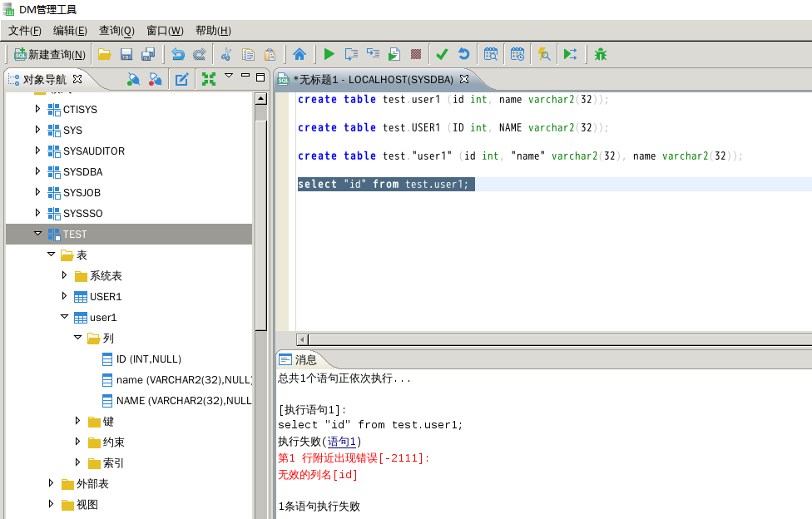Click the execute script file icon
This screenshot has width=812, height=519.
click(x=394, y=54)
